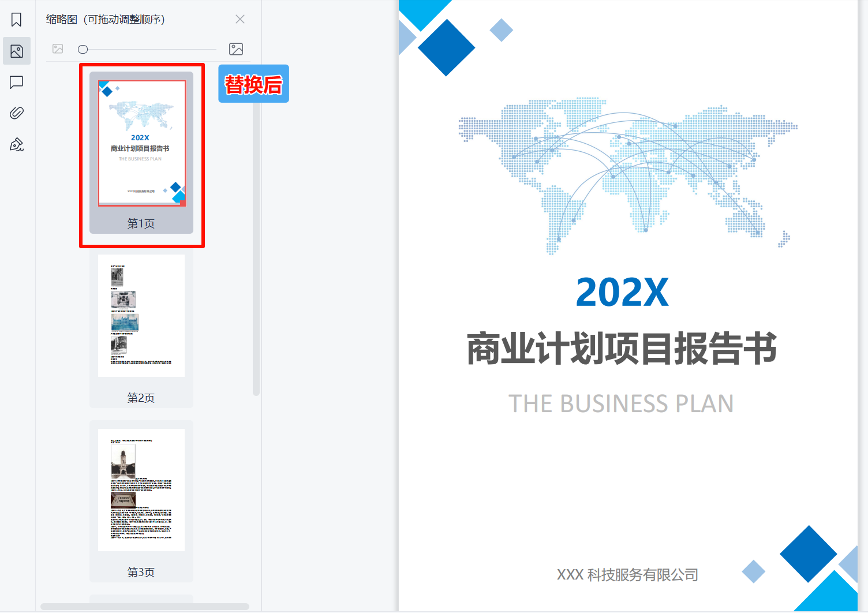The image size is (868, 613).
Task: Click the XXX 科技服务有限公司 company text
Action: (627, 575)
